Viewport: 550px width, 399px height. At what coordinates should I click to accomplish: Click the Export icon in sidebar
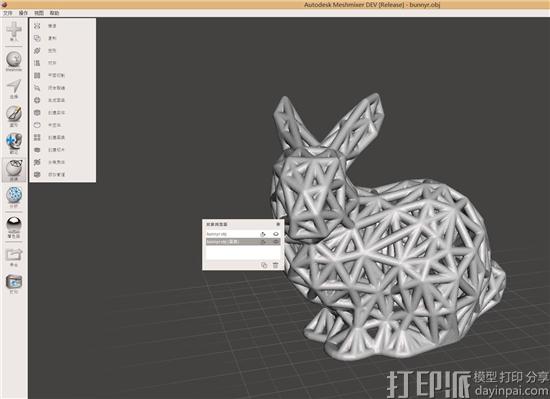tap(14, 257)
